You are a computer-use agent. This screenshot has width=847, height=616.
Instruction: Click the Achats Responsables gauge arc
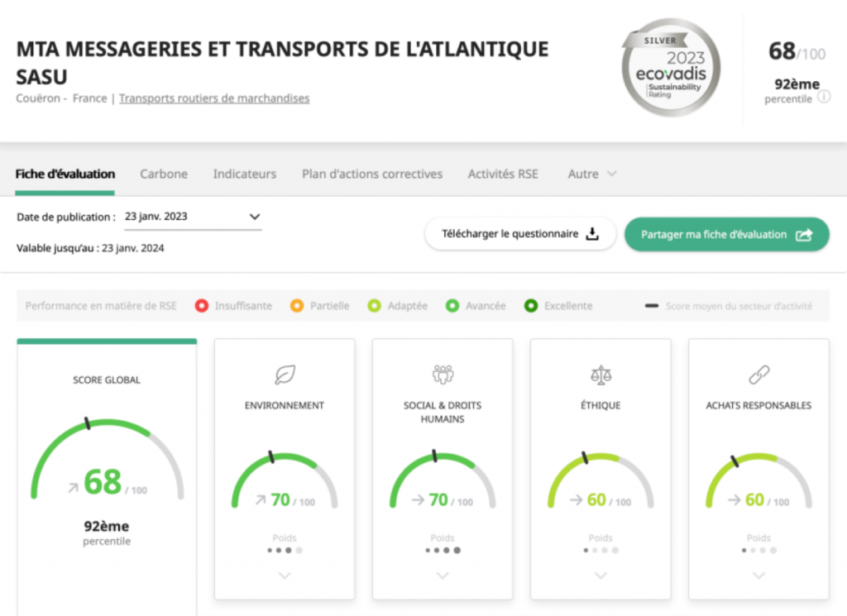[759, 480]
